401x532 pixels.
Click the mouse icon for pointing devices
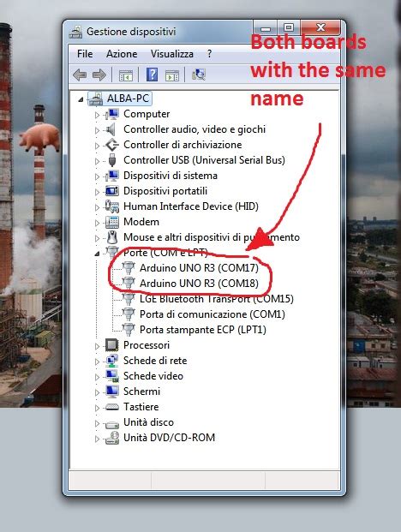coord(112,237)
